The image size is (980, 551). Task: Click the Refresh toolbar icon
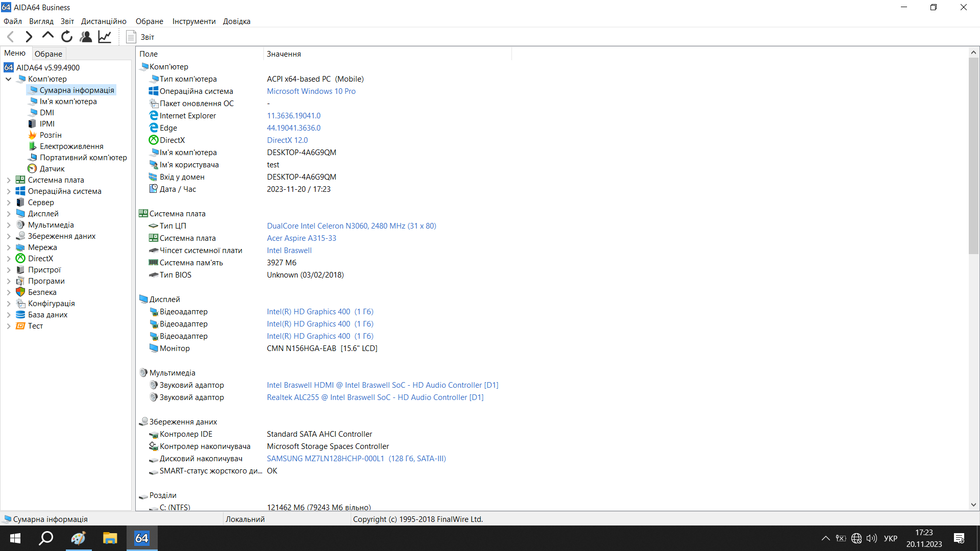point(67,37)
